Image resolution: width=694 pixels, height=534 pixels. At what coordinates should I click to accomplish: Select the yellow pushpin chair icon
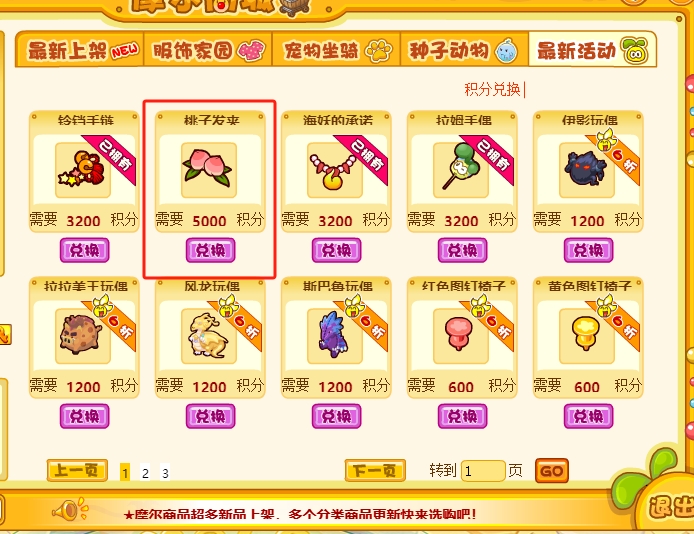click(586, 336)
